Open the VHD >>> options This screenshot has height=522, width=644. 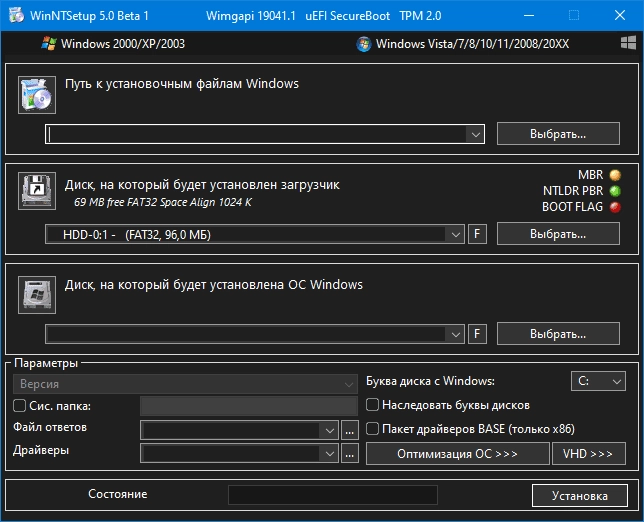[589, 454]
